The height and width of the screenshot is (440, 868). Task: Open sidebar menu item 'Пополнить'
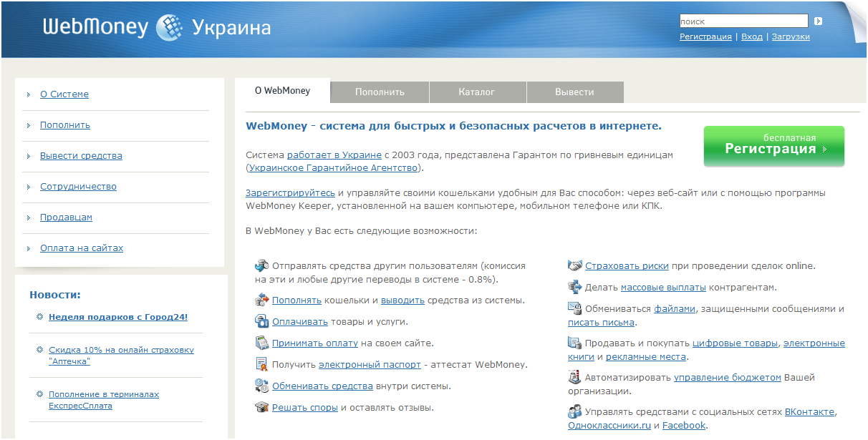[65, 125]
